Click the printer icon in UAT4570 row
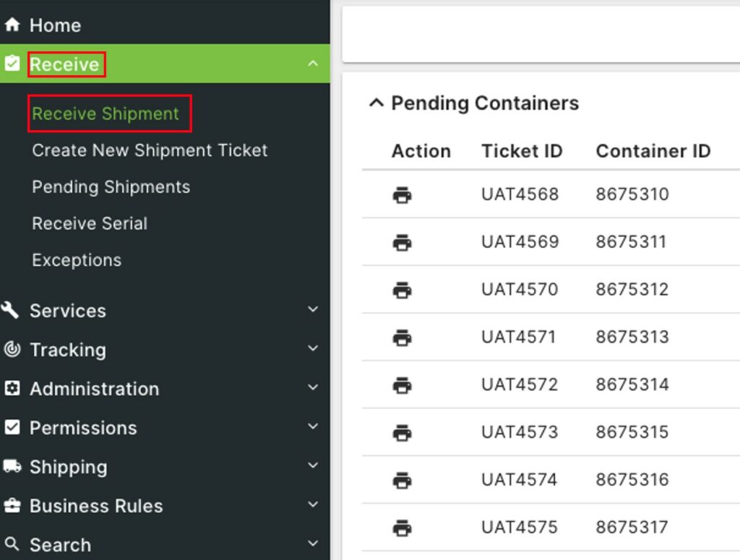The height and width of the screenshot is (560, 740). [402, 290]
